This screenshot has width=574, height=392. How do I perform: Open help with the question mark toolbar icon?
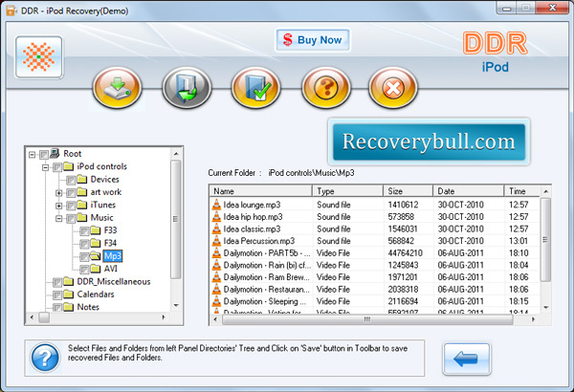point(326,88)
